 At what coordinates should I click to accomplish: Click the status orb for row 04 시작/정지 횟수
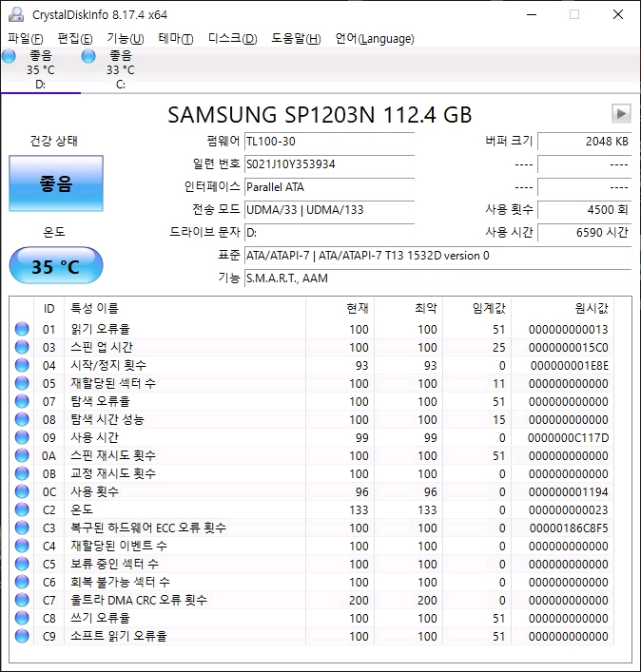click(22, 365)
